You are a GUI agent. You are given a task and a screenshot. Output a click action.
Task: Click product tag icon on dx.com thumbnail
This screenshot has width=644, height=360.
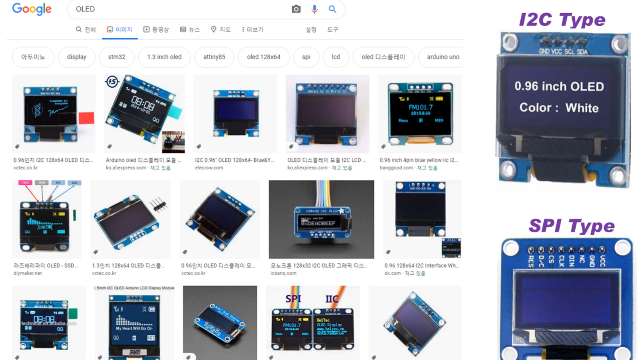(x=388, y=252)
